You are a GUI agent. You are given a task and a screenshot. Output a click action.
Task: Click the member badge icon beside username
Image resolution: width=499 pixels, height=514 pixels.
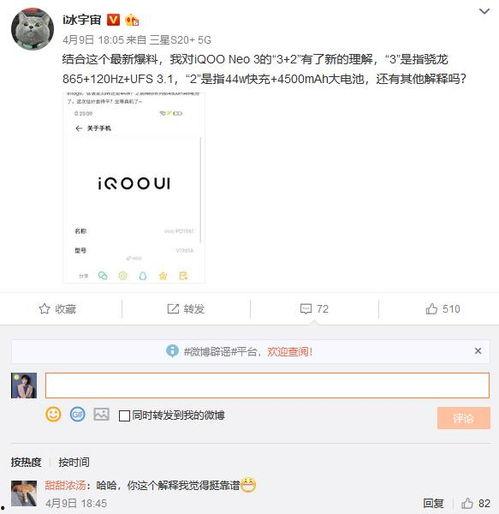[x=132, y=20]
